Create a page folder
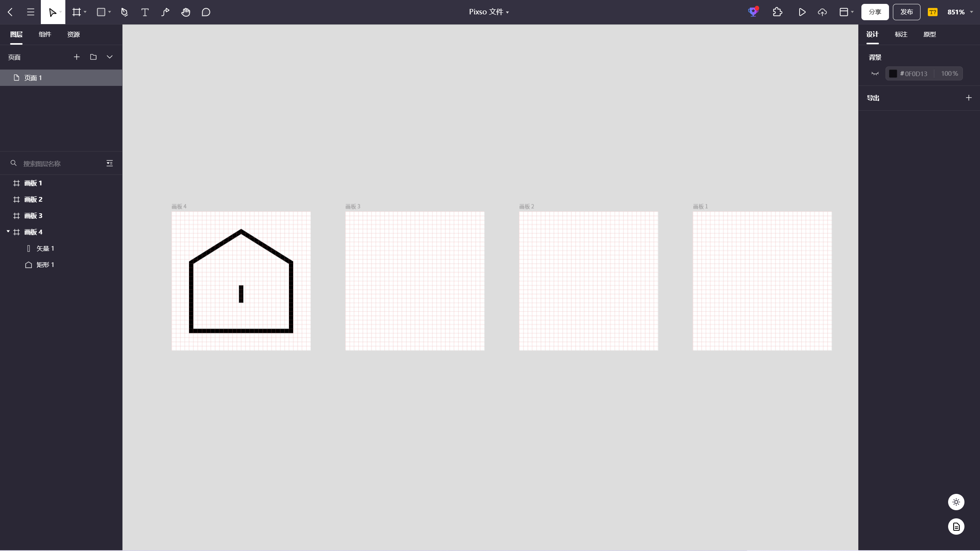The width and height of the screenshot is (980, 551). (x=93, y=57)
